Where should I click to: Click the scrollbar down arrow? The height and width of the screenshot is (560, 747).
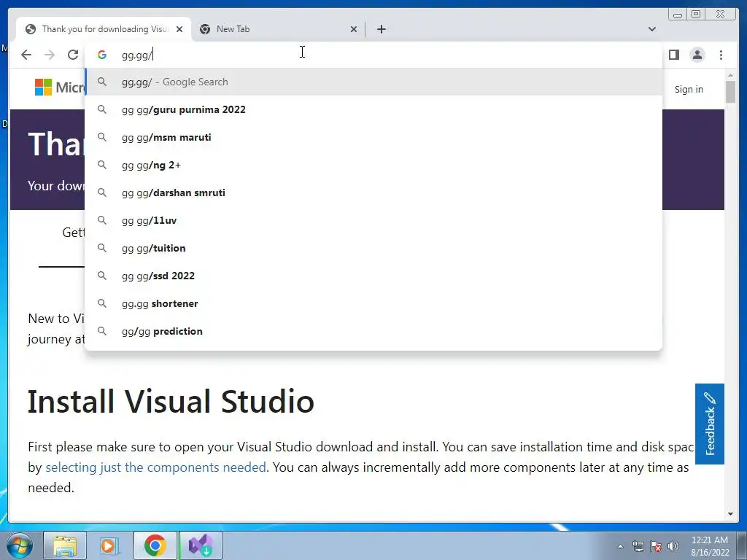[731, 514]
